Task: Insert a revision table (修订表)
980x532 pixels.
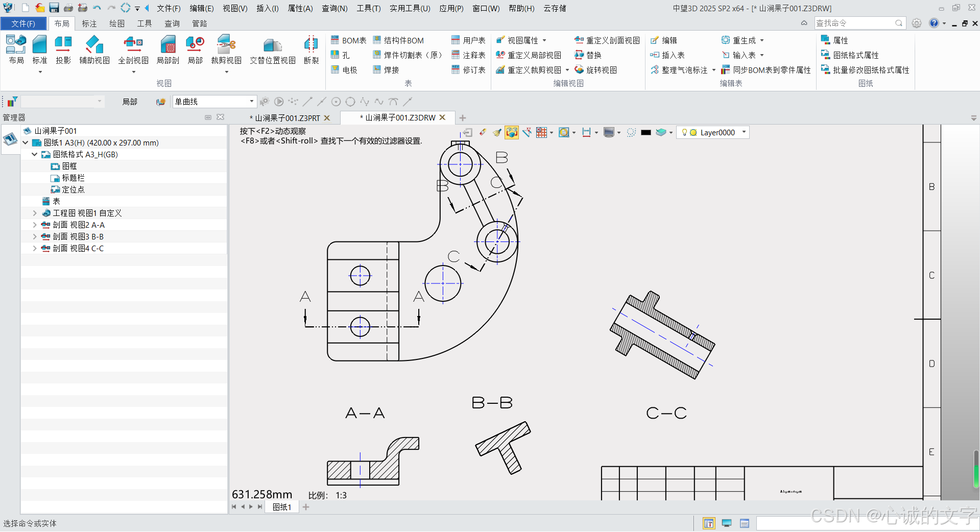Action: (468, 70)
